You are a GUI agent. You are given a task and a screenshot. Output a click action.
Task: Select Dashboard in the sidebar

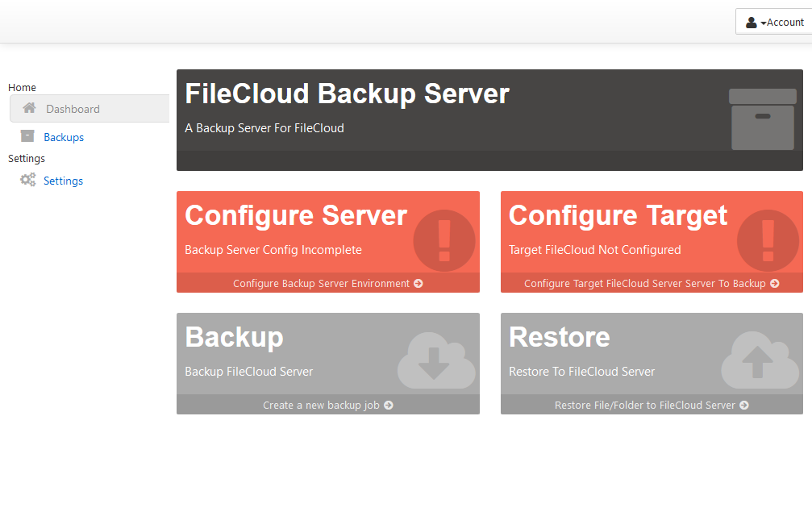pyautogui.click(x=73, y=109)
